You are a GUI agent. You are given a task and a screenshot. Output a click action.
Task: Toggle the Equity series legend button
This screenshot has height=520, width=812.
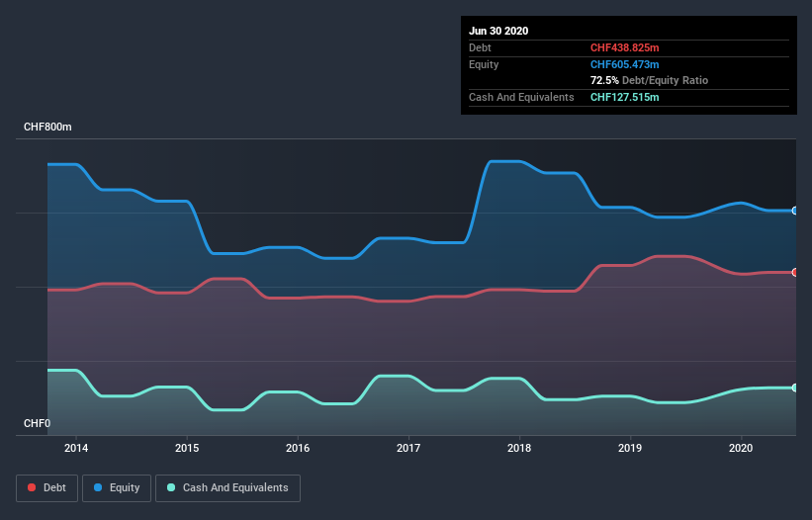coord(117,488)
